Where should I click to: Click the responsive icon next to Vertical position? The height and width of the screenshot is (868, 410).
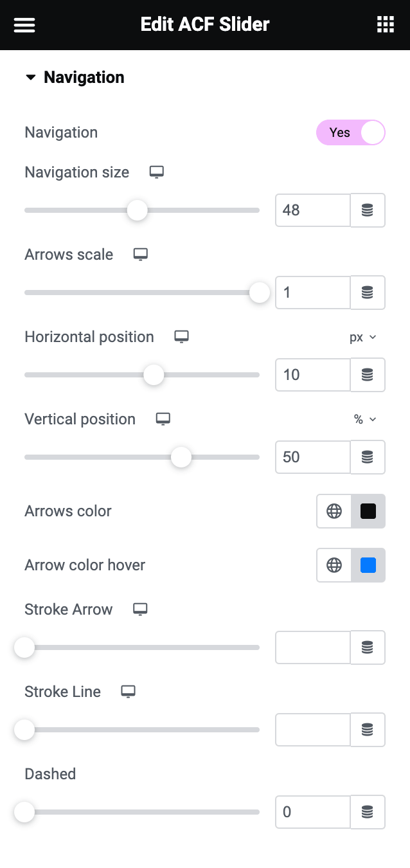point(163,419)
